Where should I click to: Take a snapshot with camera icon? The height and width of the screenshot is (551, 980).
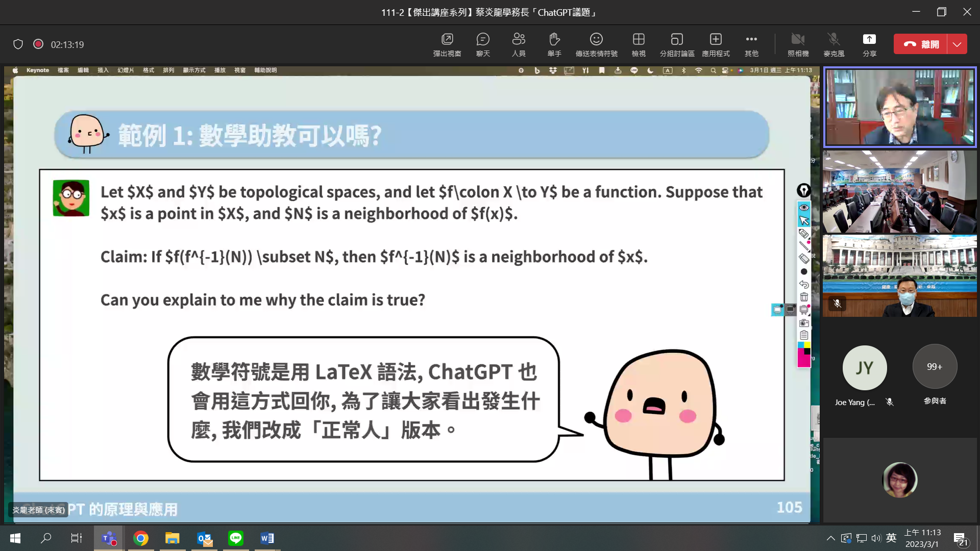804,322
